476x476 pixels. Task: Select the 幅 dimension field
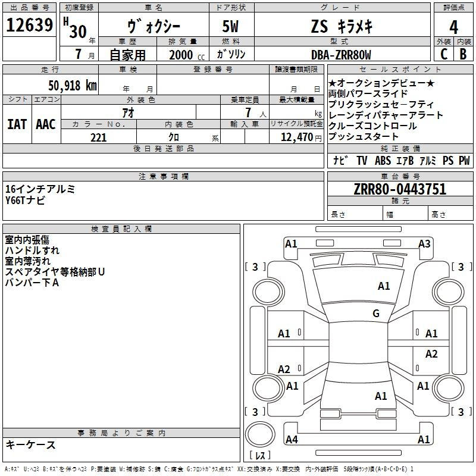click(406, 214)
